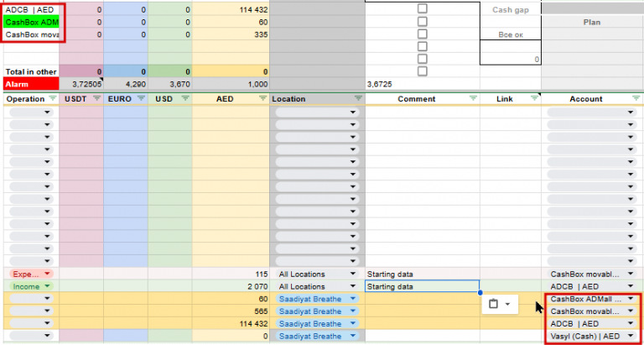The height and width of the screenshot is (345, 644).
Task: Open the EURO column filter icon
Action: point(141,99)
